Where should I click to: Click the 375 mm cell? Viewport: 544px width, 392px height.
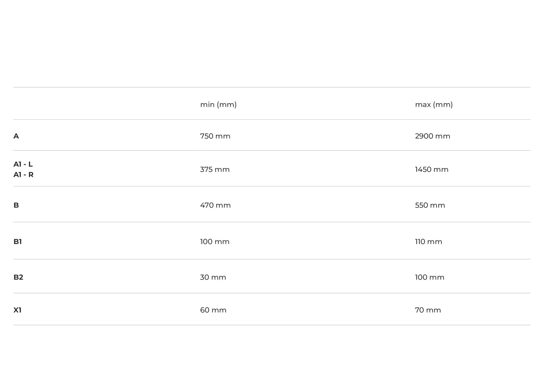(x=215, y=169)
